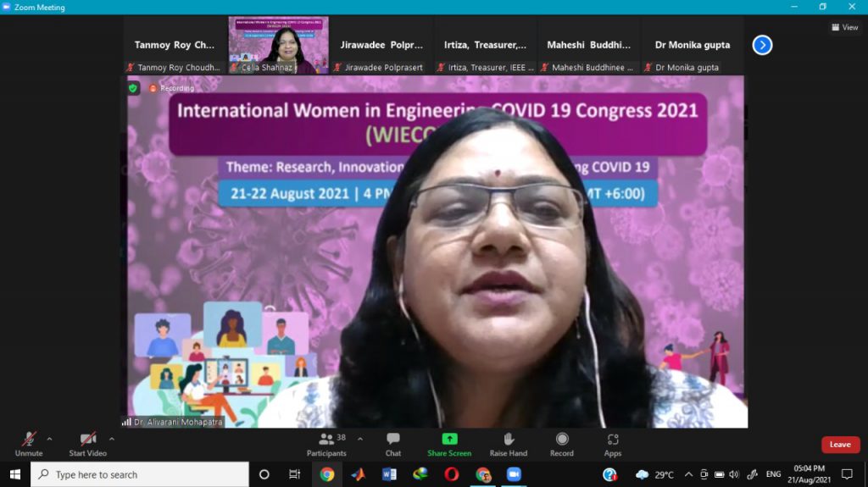The image size is (868, 487).
Task: Show next participants with blue arrow
Action: pyautogui.click(x=762, y=45)
